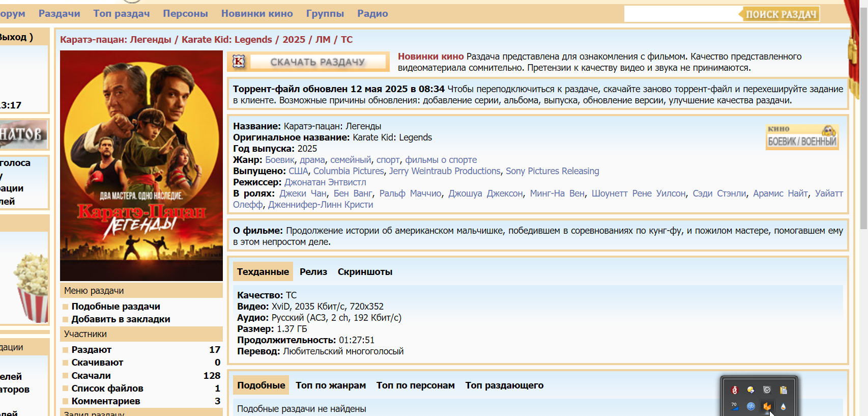Click Добавить в закладки
Image resolution: width=868 pixels, height=416 pixels.
pyautogui.click(x=121, y=319)
